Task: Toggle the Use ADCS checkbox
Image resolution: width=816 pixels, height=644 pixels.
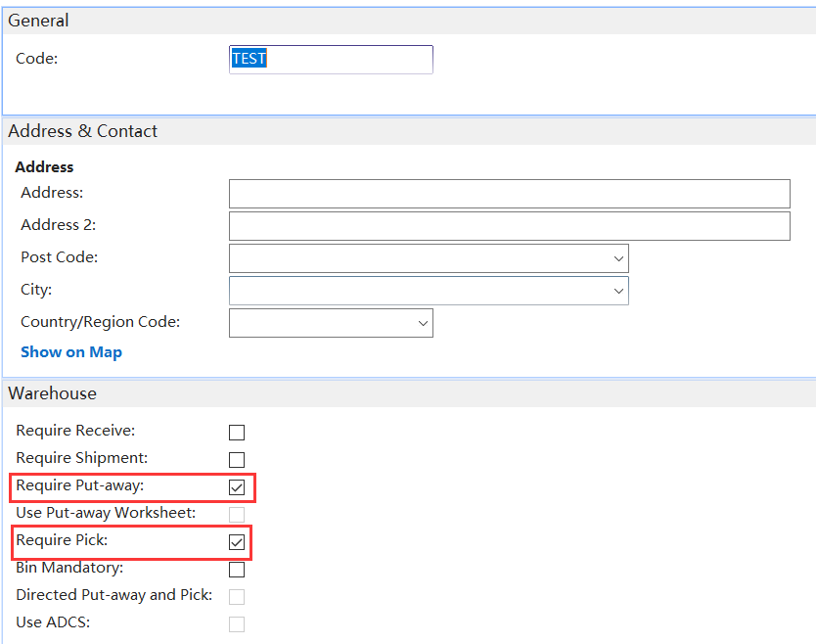Action: coord(237,624)
